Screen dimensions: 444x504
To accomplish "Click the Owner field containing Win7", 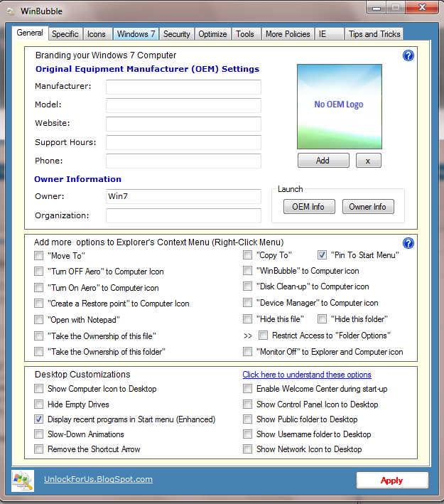I will click(x=183, y=196).
